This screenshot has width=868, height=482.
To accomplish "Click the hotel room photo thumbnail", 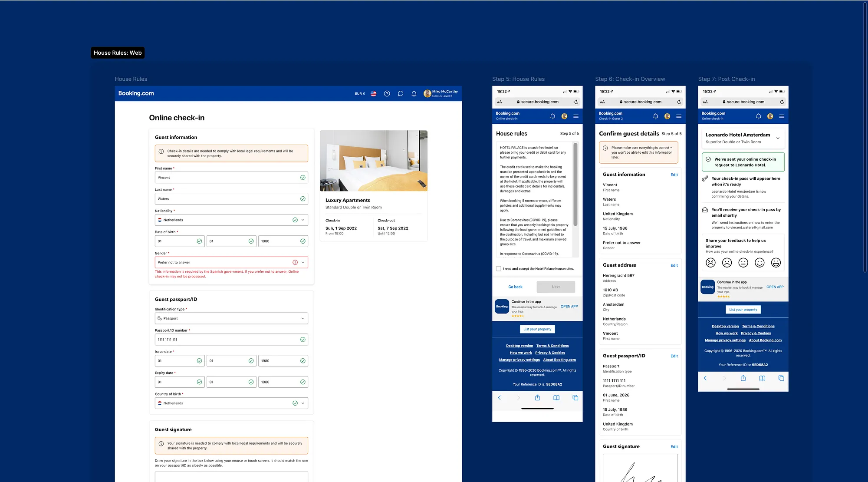I will pyautogui.click(x=374, y=161).
